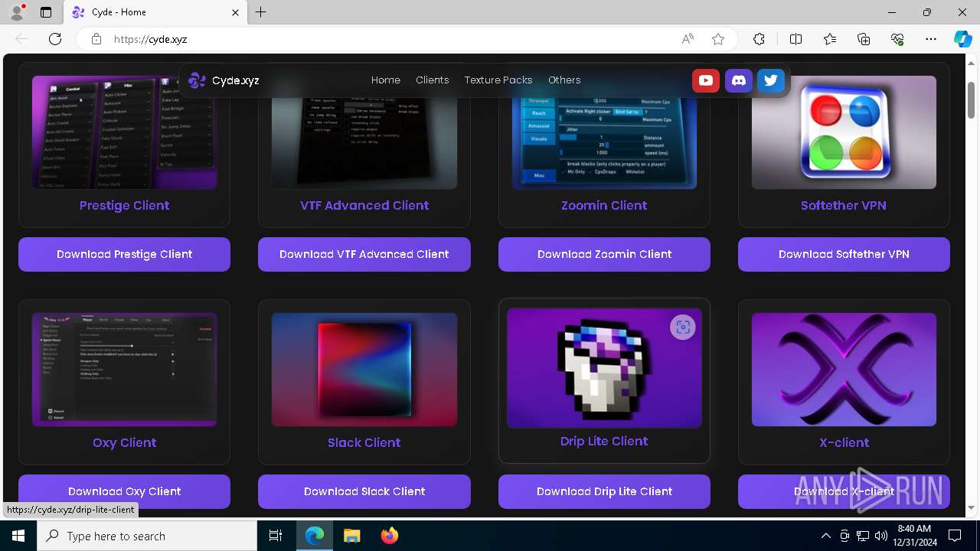Open Browser essentials heart icon
The image size is (980, 551).
pyautogui.click(x=897, y=39)
